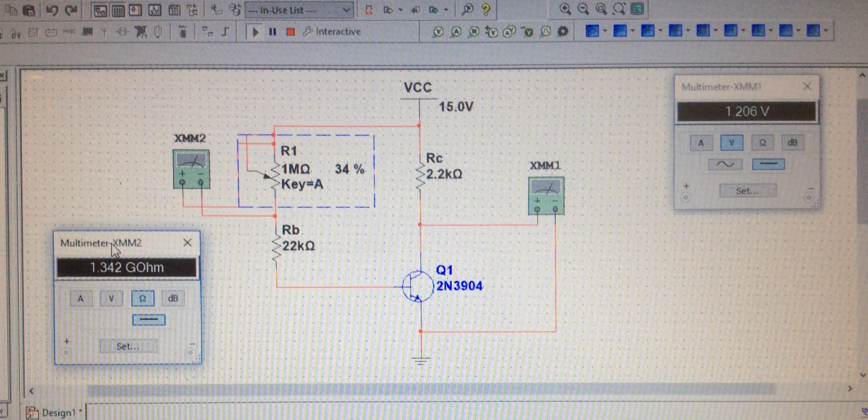Click the Zoom out magnifier icon
This screenshot has height=420, width=868.
583,9
